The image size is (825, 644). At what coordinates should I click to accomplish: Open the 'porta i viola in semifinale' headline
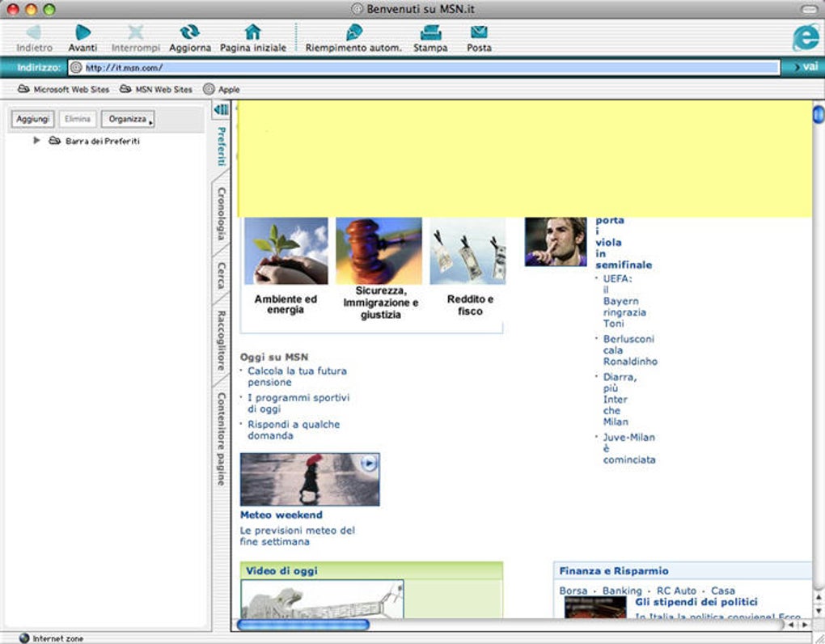624,243
